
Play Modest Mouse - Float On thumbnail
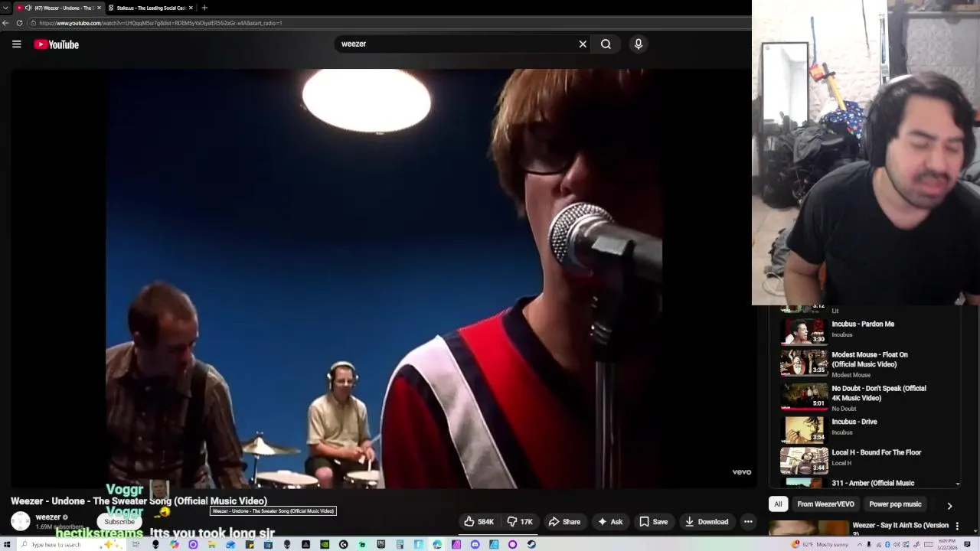[804, 363]
